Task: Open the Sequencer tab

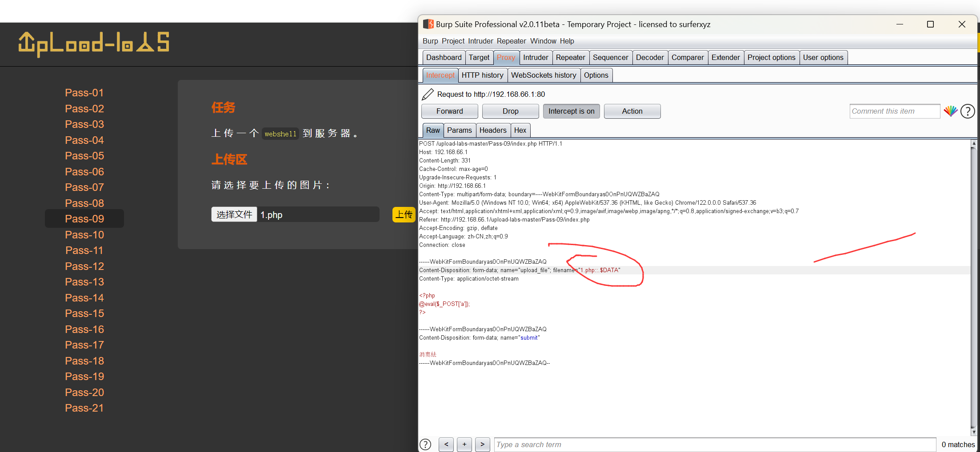Action: point(610,57)
